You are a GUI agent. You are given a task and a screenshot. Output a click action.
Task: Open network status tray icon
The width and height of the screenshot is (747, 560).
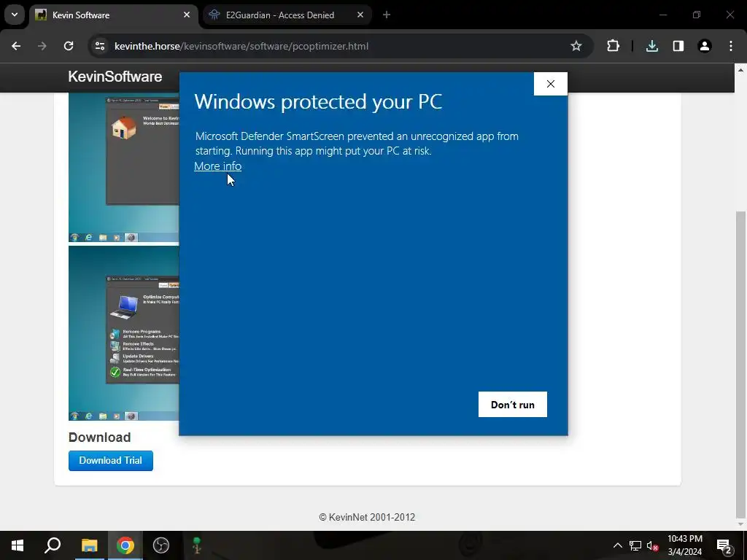tap(635, 545)
